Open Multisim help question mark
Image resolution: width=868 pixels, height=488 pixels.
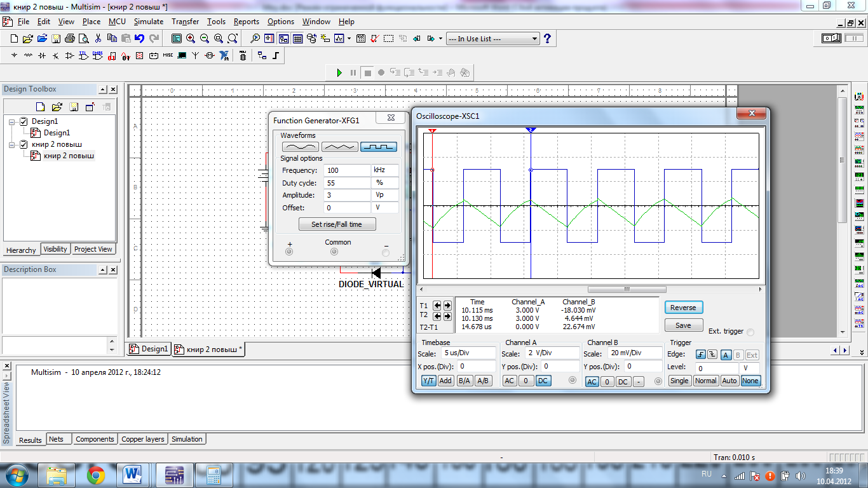pos(547,39)
